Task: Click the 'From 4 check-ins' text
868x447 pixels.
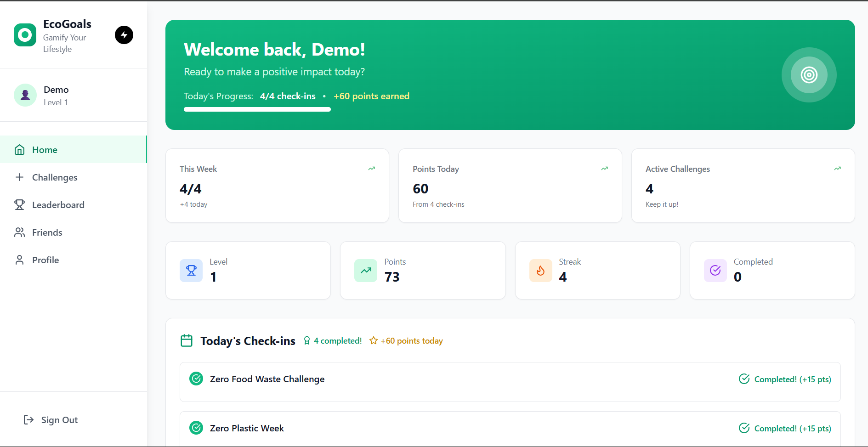Action: point(438,204)
